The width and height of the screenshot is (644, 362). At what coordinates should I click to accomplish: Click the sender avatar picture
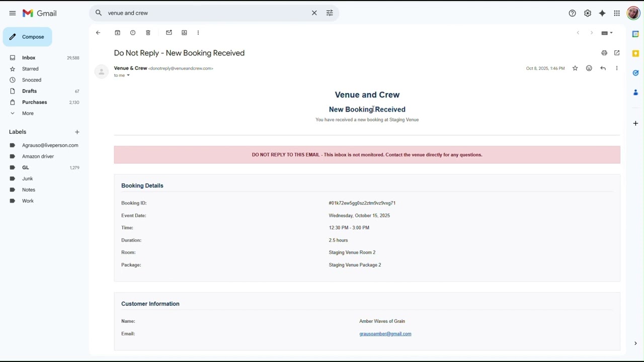coord(102,72)
